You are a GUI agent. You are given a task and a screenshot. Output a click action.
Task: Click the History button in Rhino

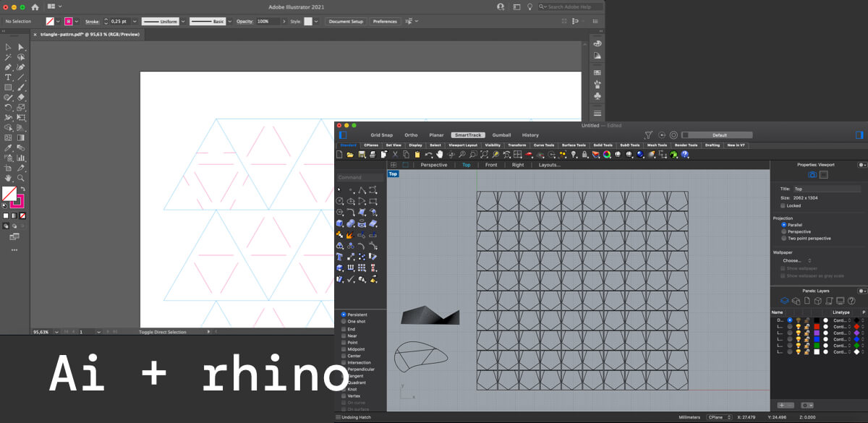(530, 135)
